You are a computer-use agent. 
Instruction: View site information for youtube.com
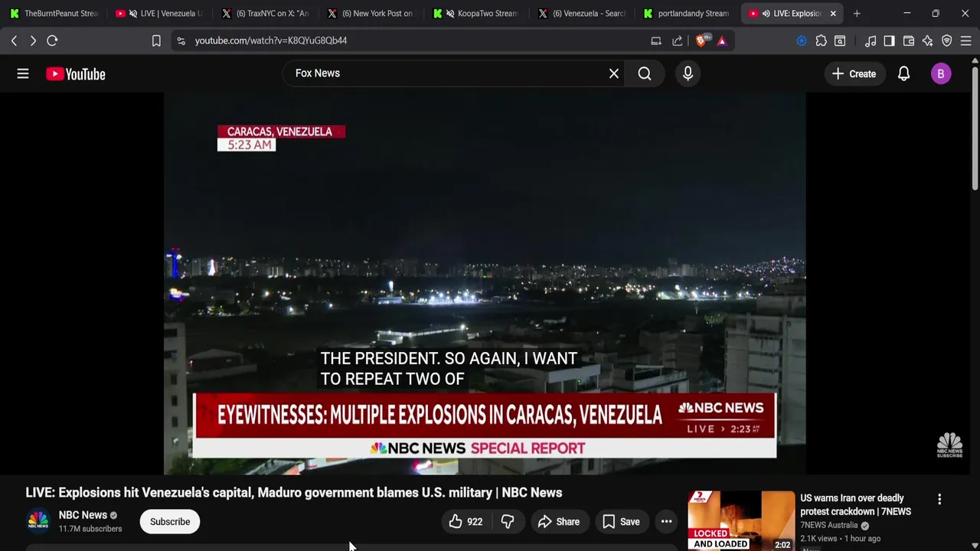tap(181, 41)
